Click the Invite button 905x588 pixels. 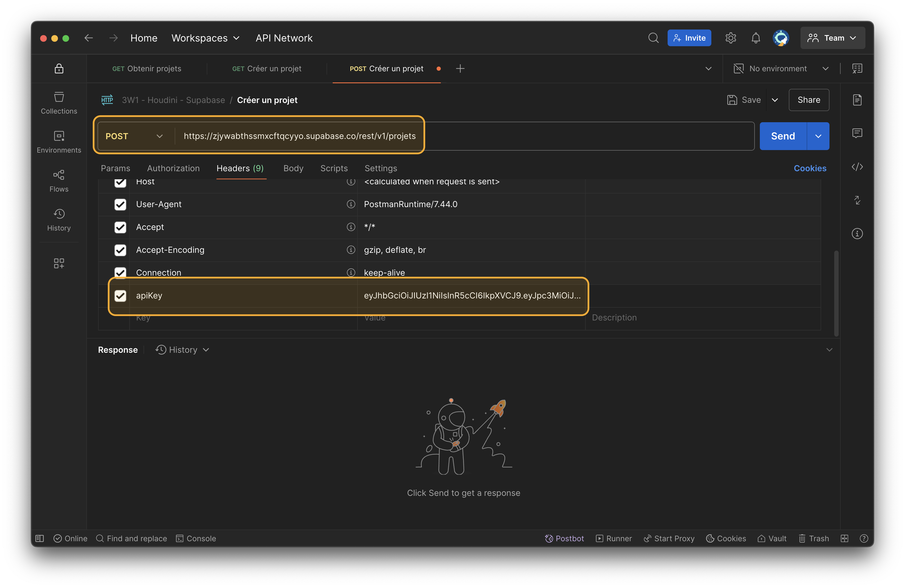(x=689, y=38)
